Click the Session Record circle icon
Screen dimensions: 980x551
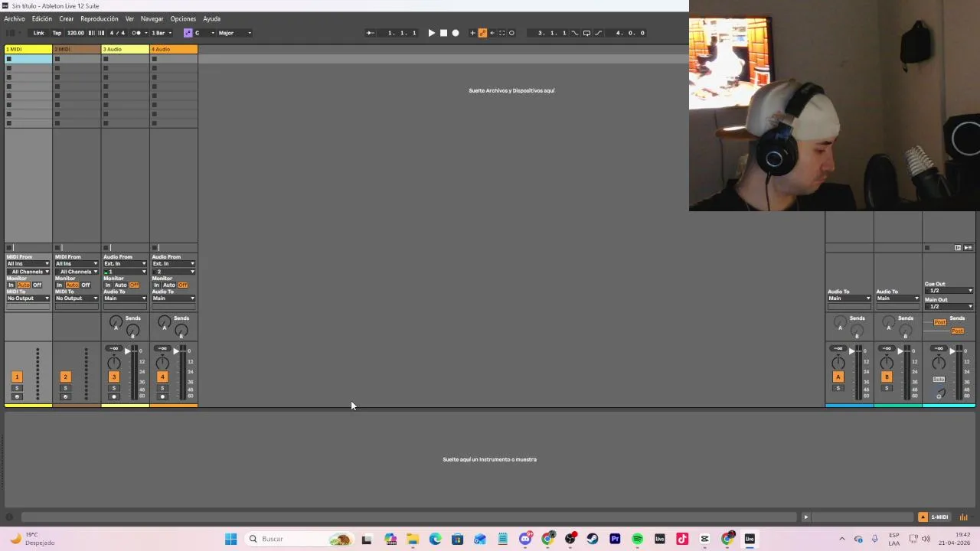coord(511,33)
